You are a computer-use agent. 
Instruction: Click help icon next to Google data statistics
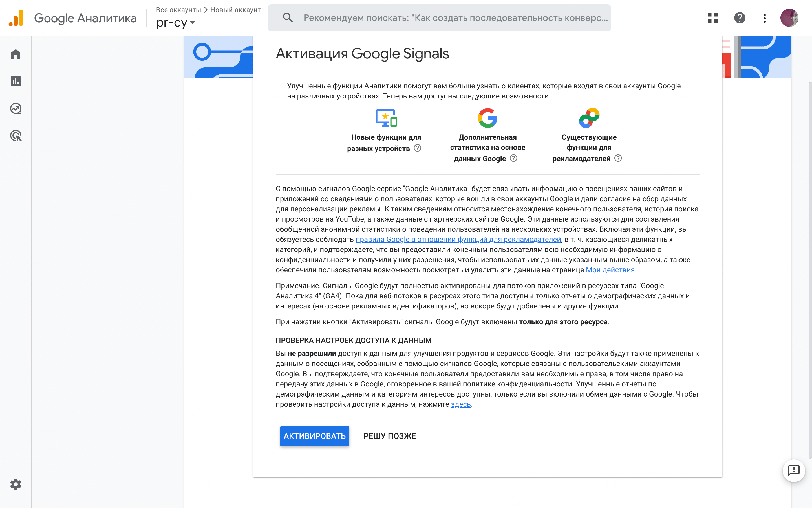pyautogui.click(x=513, y=158)
